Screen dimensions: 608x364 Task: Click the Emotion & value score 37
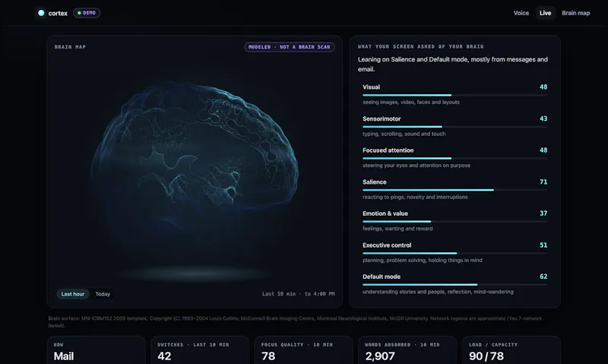(x=543, y=214)
